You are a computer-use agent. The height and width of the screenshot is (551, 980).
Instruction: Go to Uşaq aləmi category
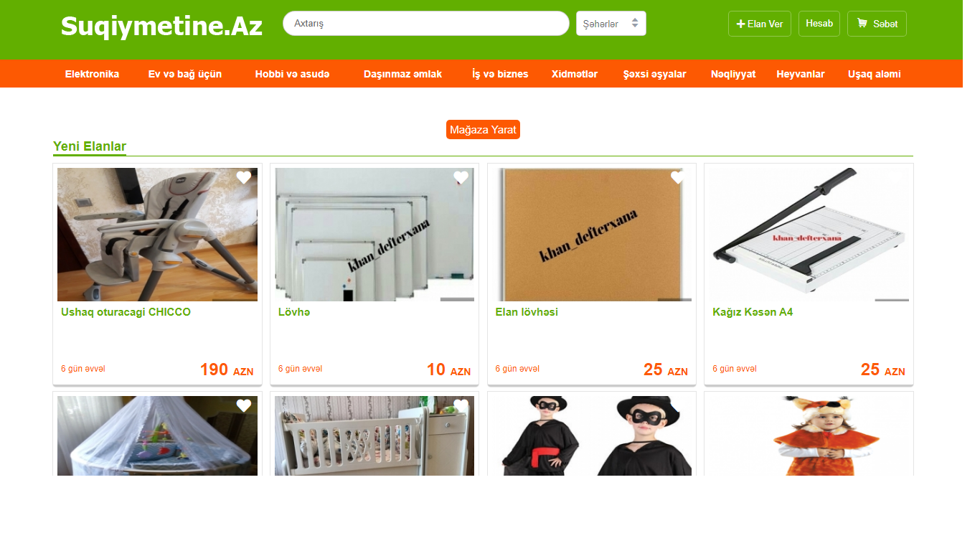[x=874, y=74]
